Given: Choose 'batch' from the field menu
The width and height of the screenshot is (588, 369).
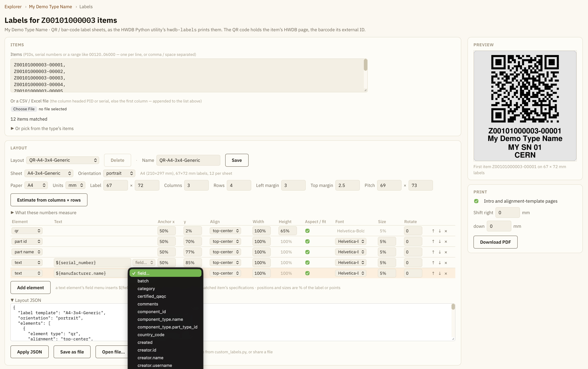Looking at the screenshot, I should [x=166, y=281].
